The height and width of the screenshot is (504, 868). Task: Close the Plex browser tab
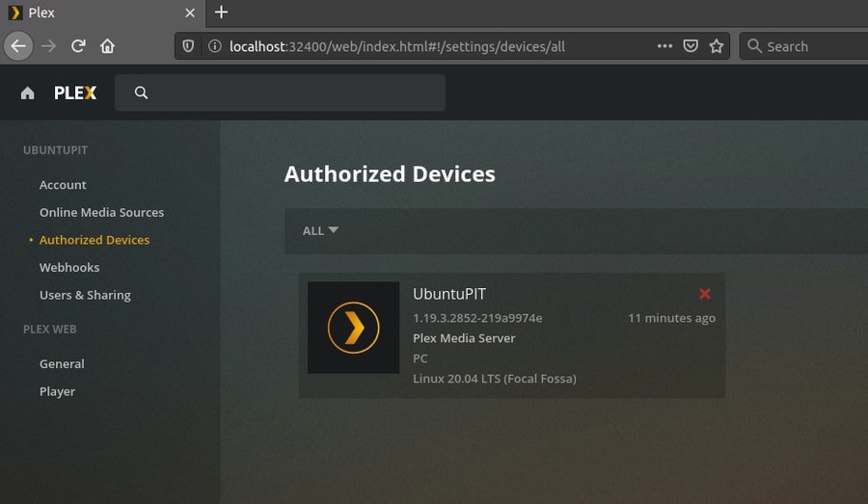click(190, 13)
